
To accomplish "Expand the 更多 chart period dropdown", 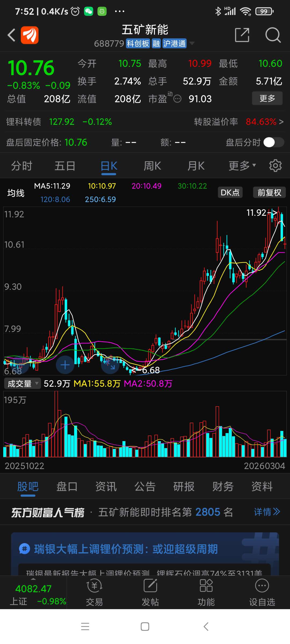I will 242,166.
